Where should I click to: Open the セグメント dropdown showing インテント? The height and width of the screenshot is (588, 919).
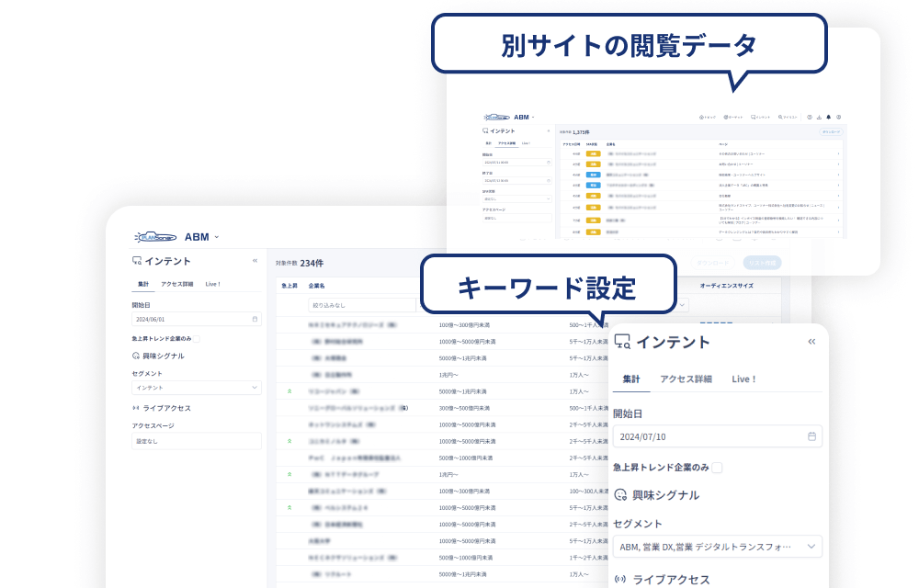(196, 387)
